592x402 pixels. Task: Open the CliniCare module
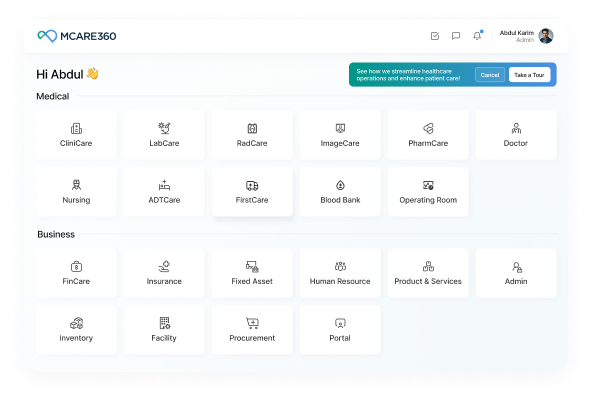click(76, 135)
